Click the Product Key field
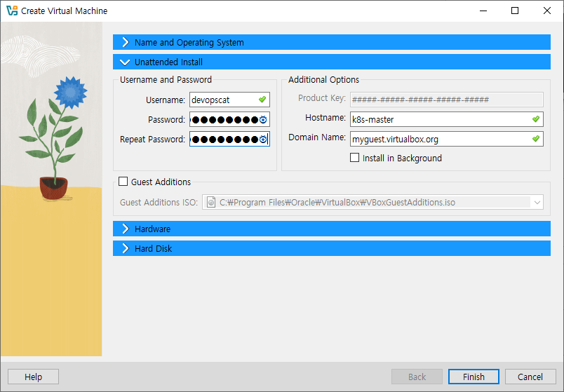This screenshot has width=564, height=392. coord(447,100)
